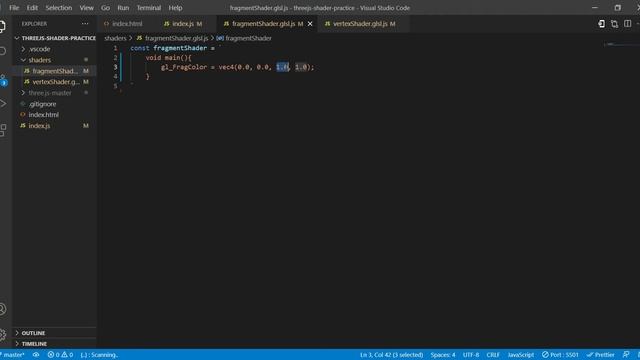Viewport: 640px width, 360px height.
Task: Click the errors and warnings status indicator
Action: pos(60,355)
